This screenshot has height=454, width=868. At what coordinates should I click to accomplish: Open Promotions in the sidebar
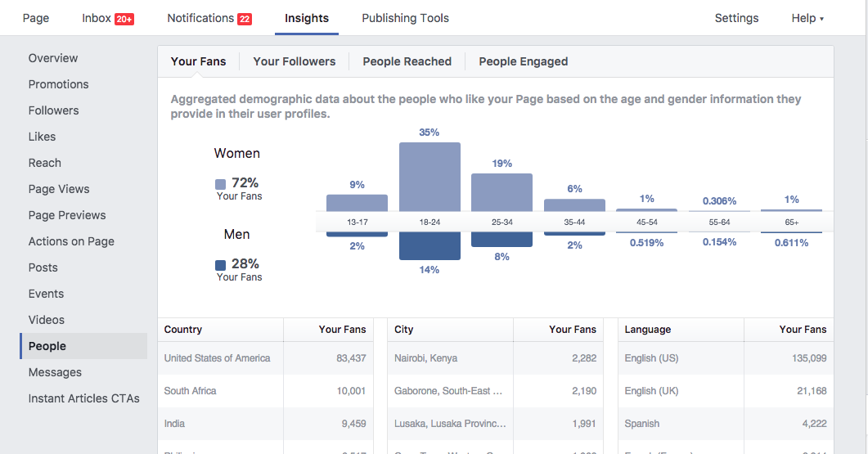point(58,84)
